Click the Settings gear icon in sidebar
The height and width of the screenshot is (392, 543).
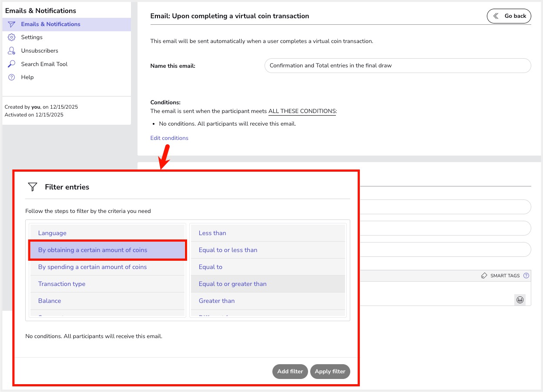[x=12, y=37]
